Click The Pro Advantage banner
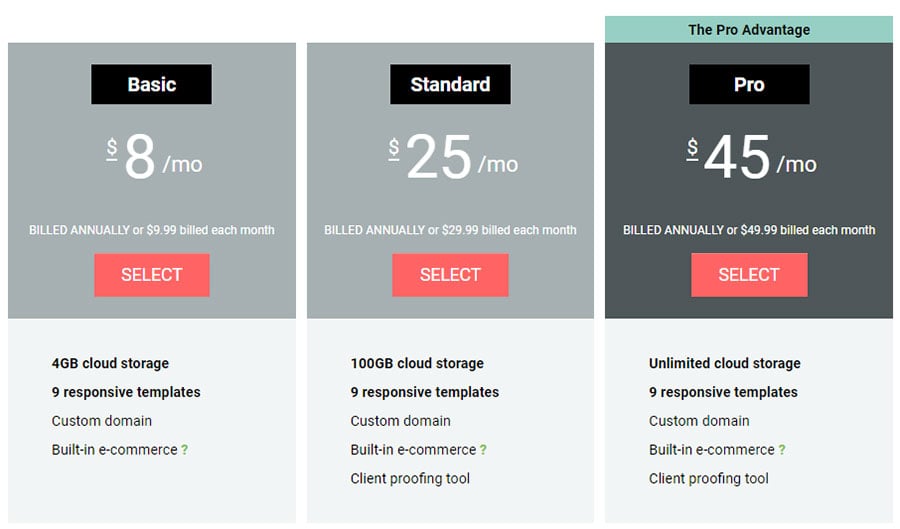This screenshot has width=900, height=529. click(749, 30)
